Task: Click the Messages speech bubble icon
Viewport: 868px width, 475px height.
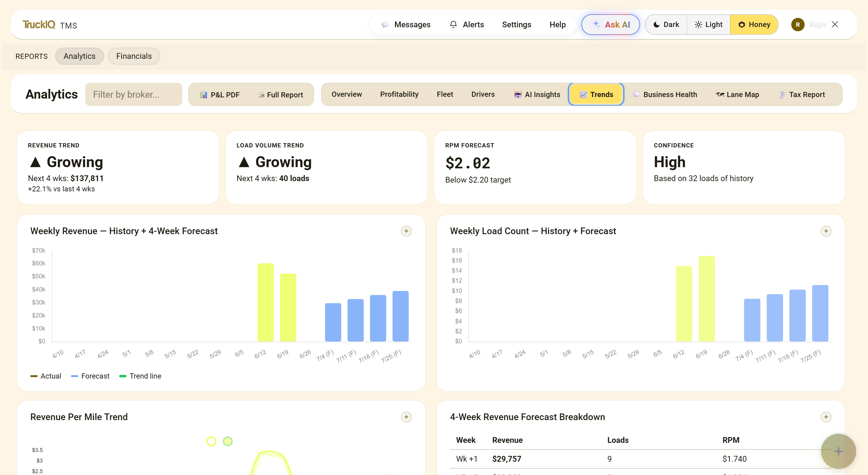Action: point(385,25)
